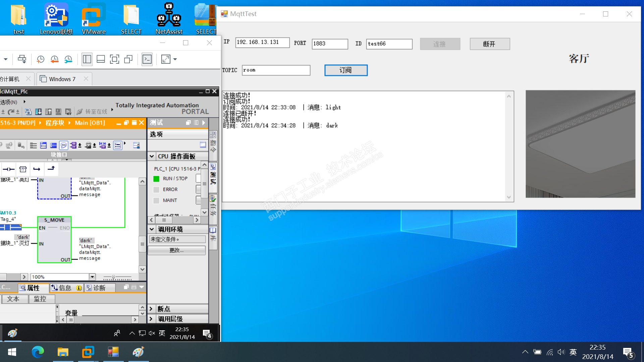Toggle network comments speech bubble button

(x=63, y=145)
